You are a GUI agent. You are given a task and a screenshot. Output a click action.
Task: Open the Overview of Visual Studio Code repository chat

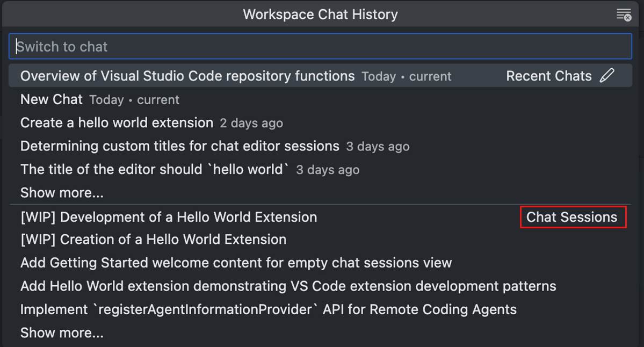[185, 76]
